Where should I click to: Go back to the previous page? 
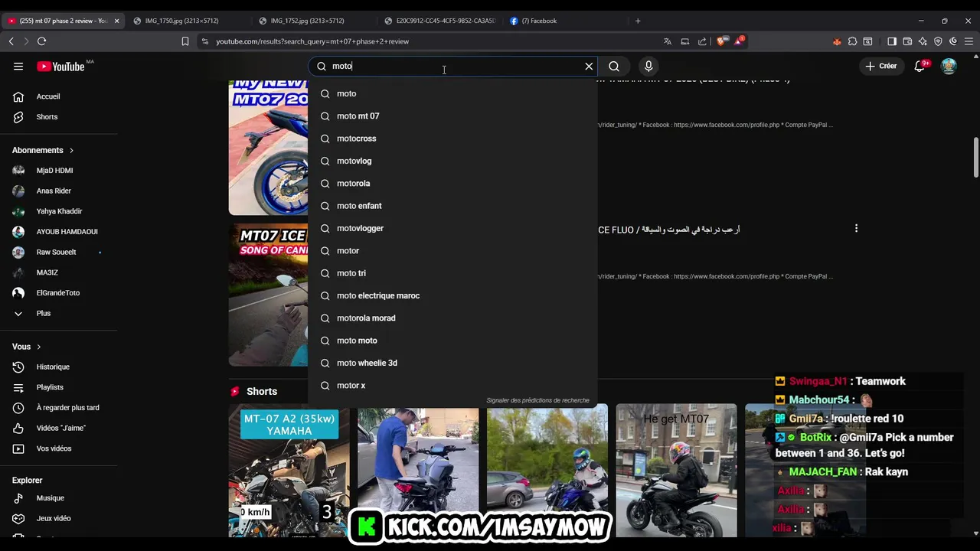[11, 41]
